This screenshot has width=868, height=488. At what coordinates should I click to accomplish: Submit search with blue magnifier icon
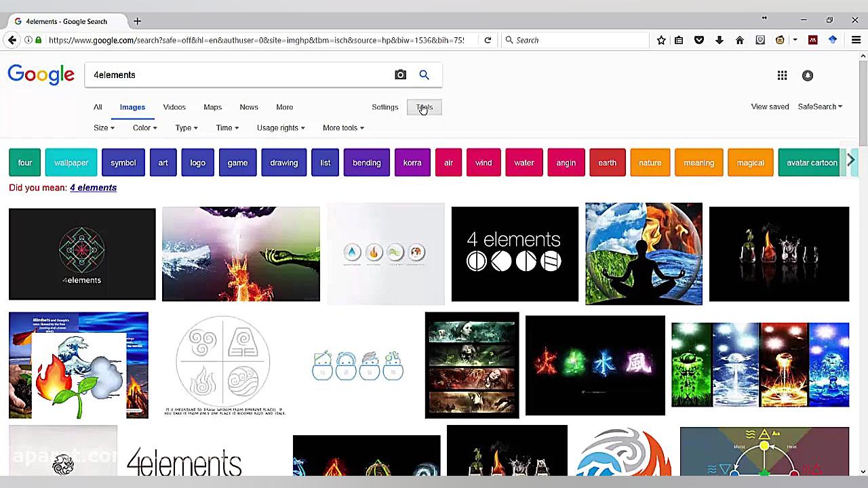pos(425,75)
